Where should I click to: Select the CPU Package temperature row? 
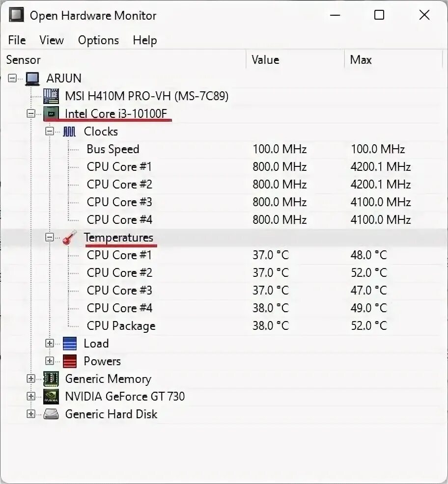(x=224, y=325)
